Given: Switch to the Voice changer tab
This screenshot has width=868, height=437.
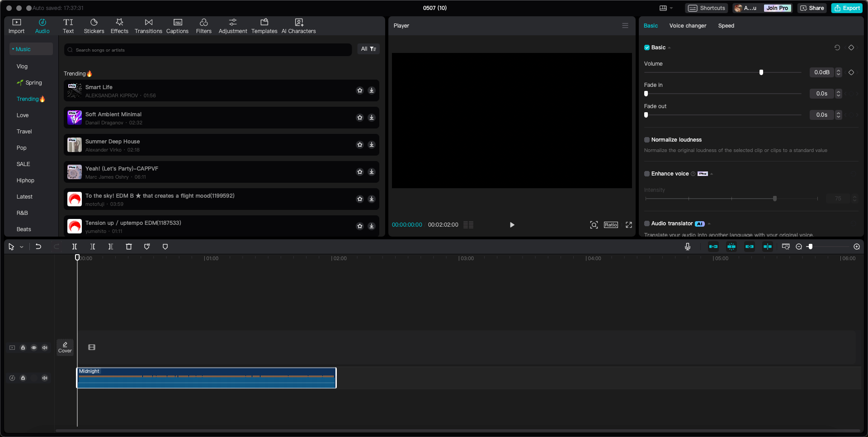Looking at the screenshot, I should 687,26.
